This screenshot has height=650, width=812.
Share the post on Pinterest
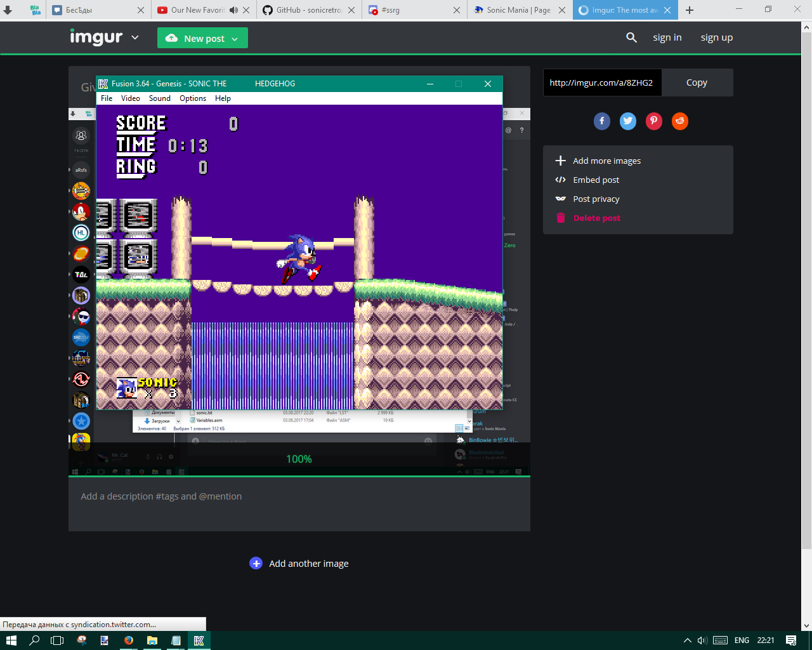tap(654, 121)
